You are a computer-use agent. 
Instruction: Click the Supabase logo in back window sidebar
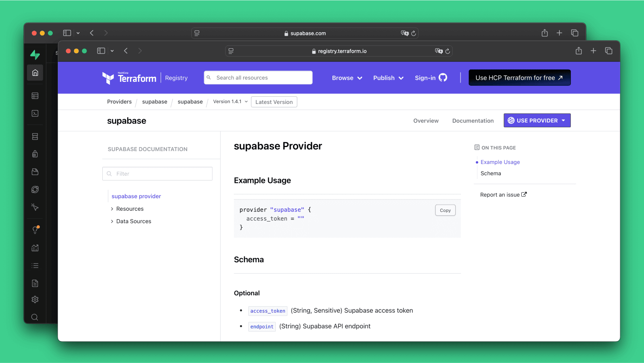[35, 54]
